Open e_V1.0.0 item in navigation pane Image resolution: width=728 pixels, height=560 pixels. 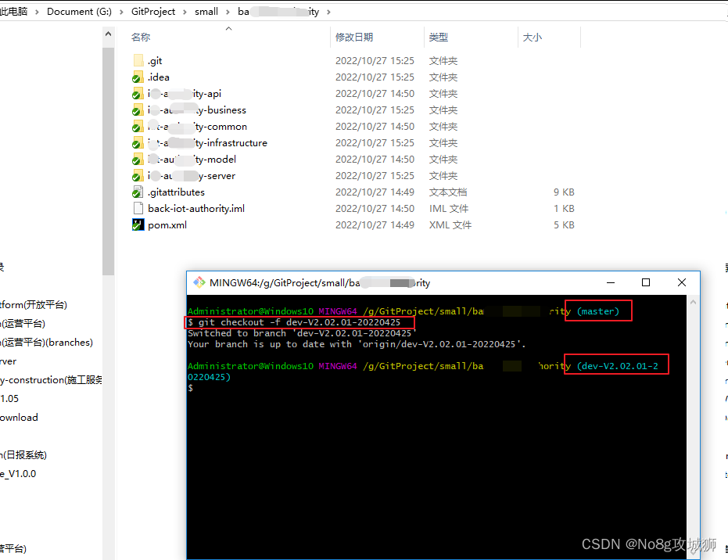[x=18, y=474]
